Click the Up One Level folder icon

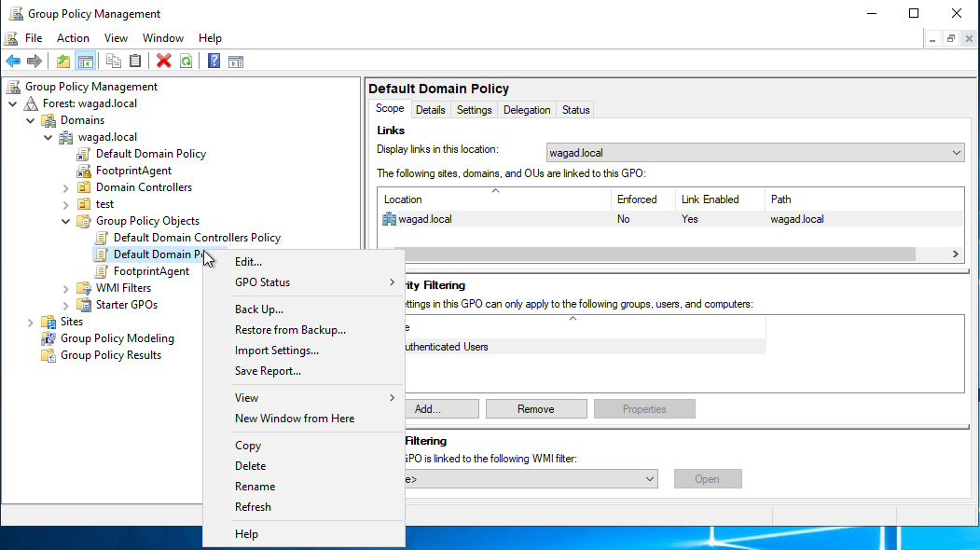tap(63, 62)
